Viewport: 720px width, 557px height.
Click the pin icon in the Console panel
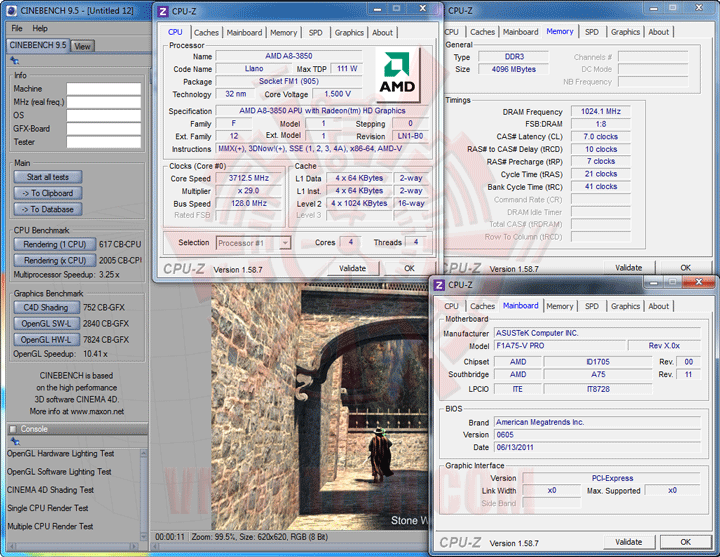[15, 441]
